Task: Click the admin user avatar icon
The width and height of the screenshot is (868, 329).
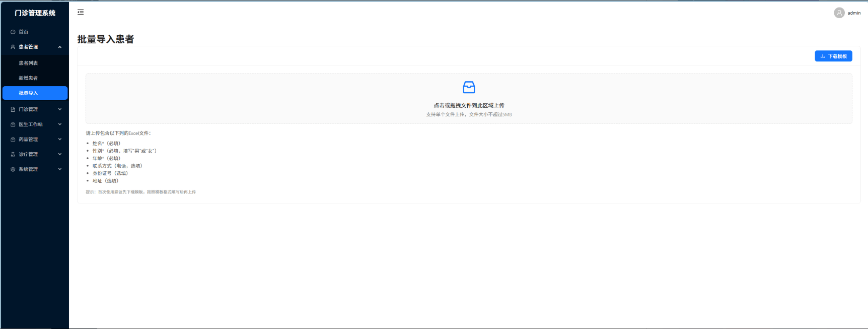Action: pyautogui.click(x=839, y=13)
